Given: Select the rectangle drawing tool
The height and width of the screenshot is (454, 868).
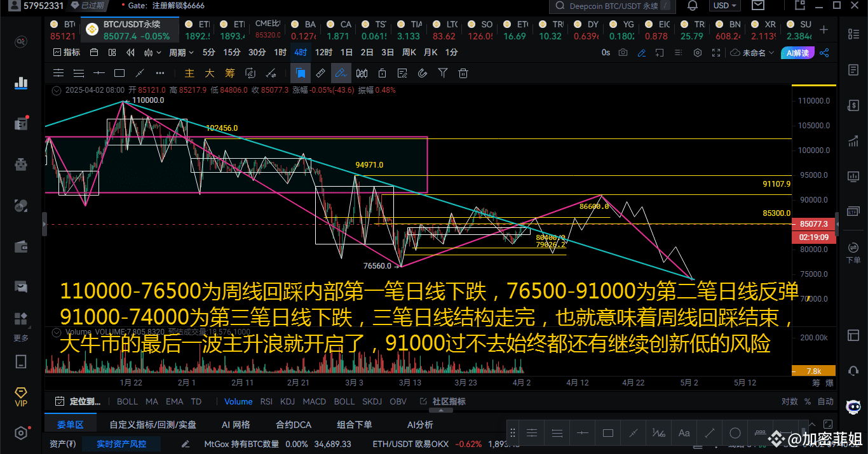Looking at the screenshot, I should pos(118,73).
